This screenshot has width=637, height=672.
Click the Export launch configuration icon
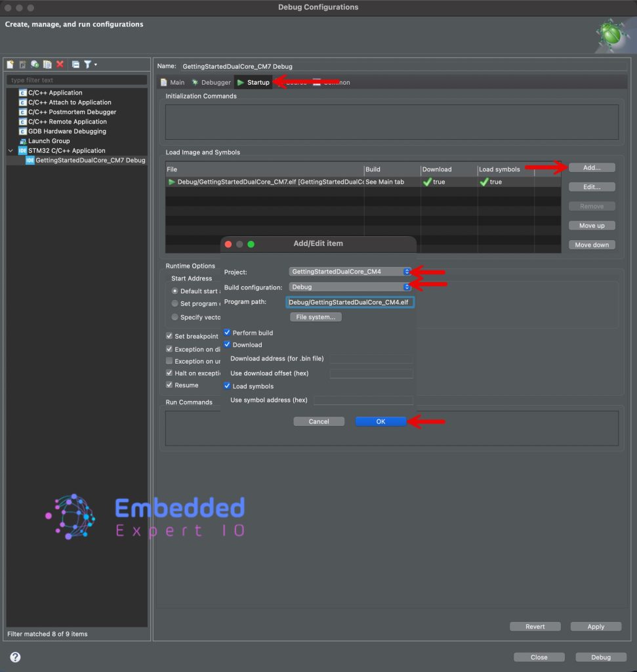[35, 64]
